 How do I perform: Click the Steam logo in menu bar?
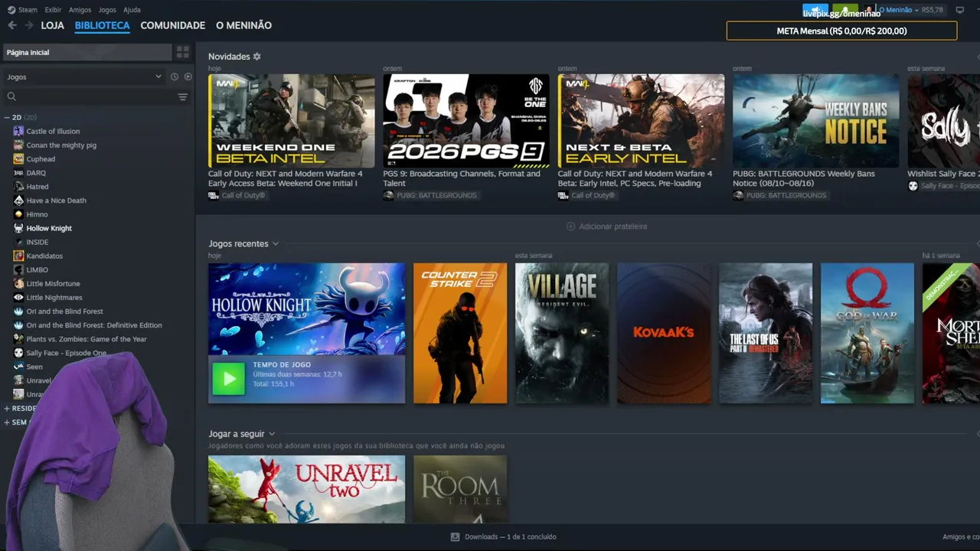pos(11,10)
